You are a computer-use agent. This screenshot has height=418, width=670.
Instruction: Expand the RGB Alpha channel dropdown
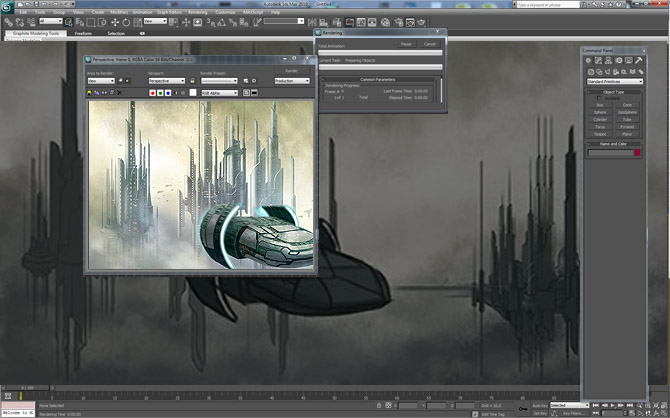(x=219, y=93)
